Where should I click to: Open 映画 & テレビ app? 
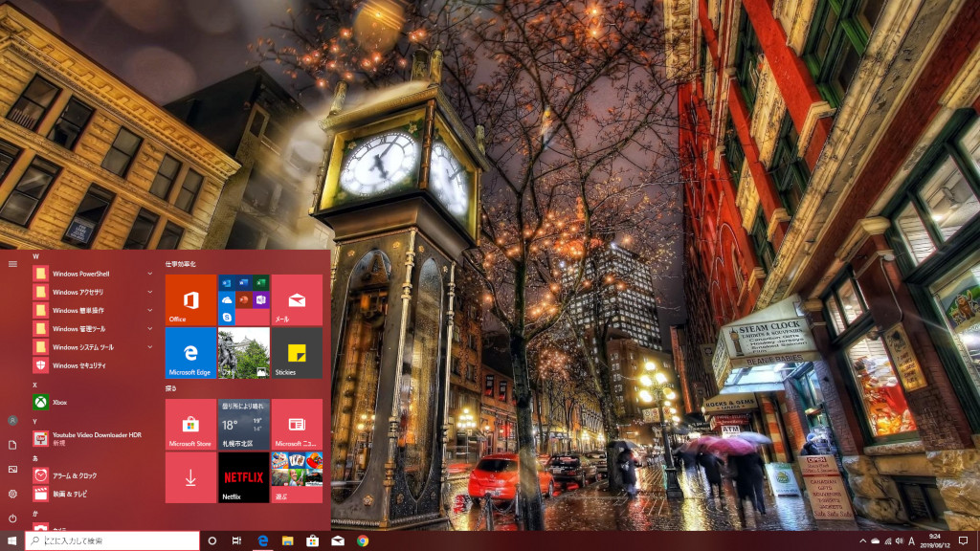pyautogui.click(x=94, y=494)
